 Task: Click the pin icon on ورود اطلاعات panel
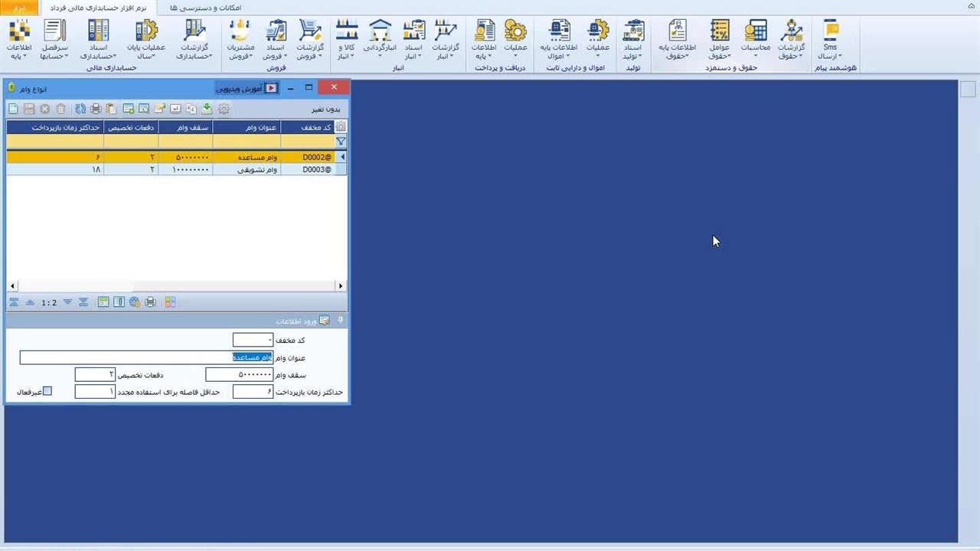341,321
